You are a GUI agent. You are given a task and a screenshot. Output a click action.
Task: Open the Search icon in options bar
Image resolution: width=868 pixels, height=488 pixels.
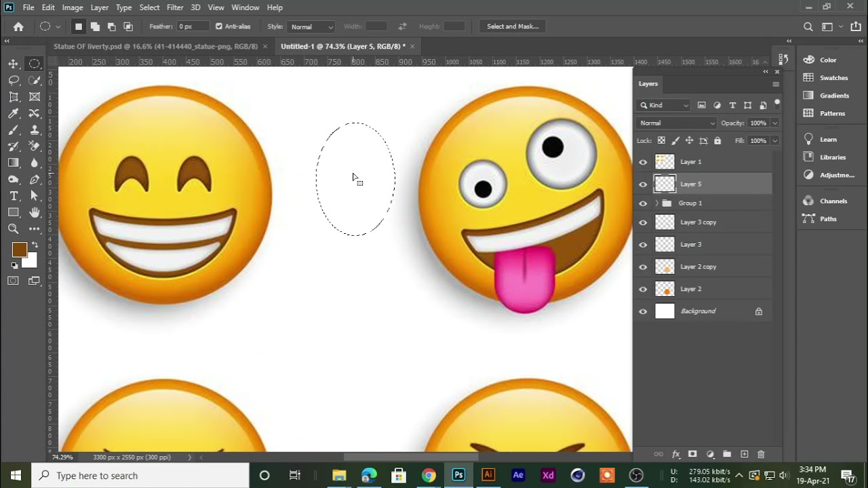click(808, 26)
